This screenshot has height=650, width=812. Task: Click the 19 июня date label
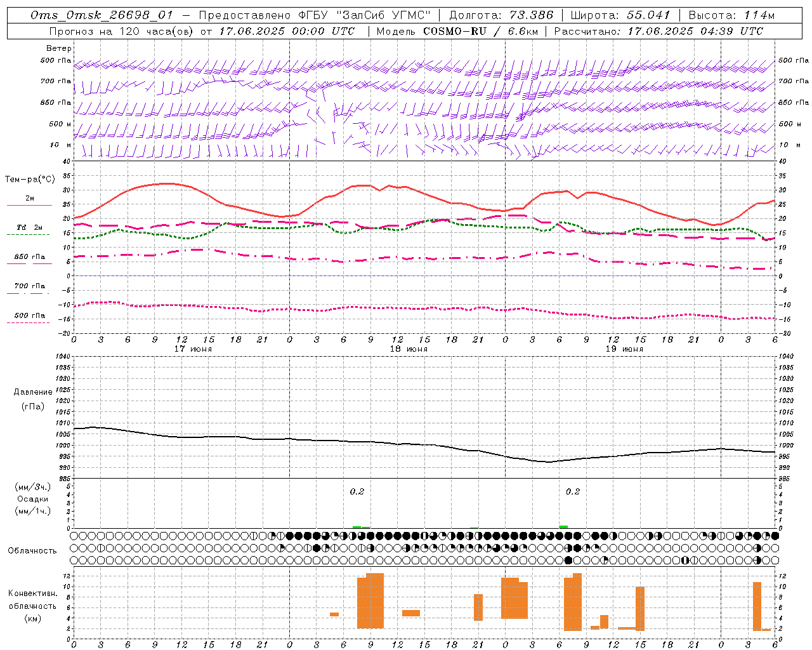pyautogui.click(x=624, y=349)
